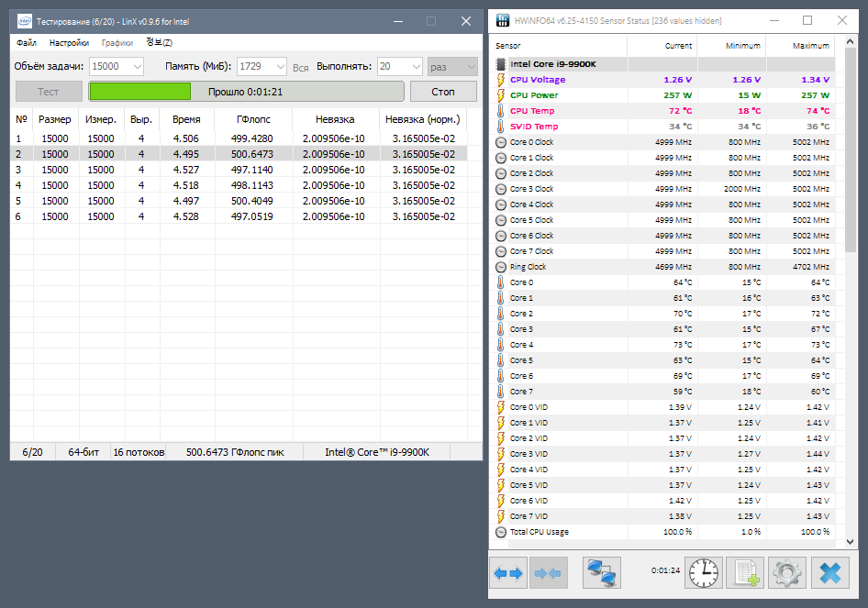
Task: Click the HWiNFO64 title bar icon
Action: tap(502, 21)
